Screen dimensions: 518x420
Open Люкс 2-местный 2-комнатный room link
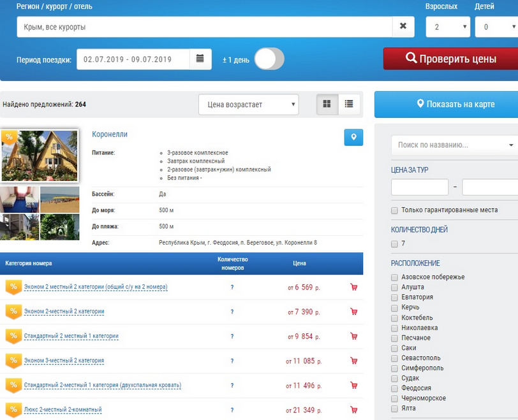63,410
